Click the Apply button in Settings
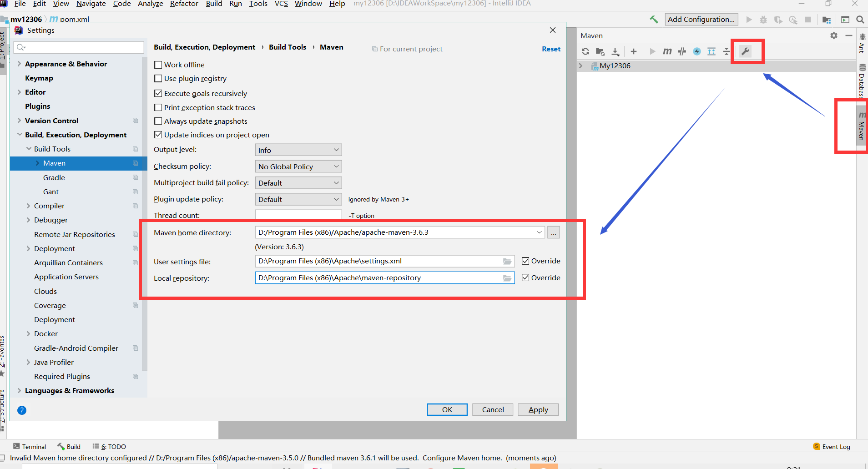Image resolution: width=868 pixels, height=469 pixels. pyautogui.click(x=538, y=409)
